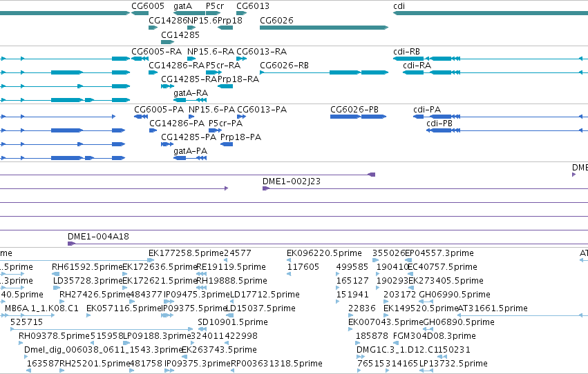The height and width of the screenshot is (374, 588).
Task: Click EST EK177258.5prime
Action: pyautogui.click(x=186, y=253)
